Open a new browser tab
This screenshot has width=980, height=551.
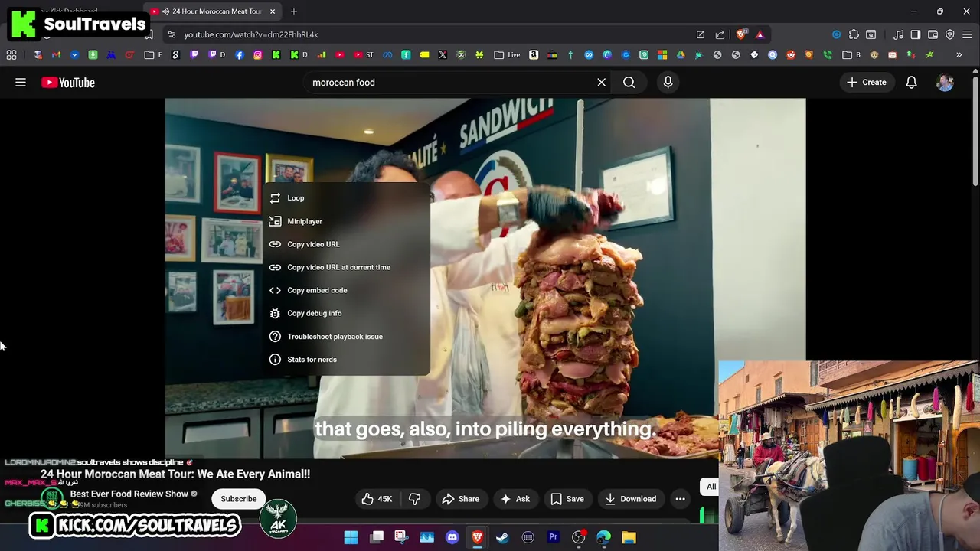[294, 11]
